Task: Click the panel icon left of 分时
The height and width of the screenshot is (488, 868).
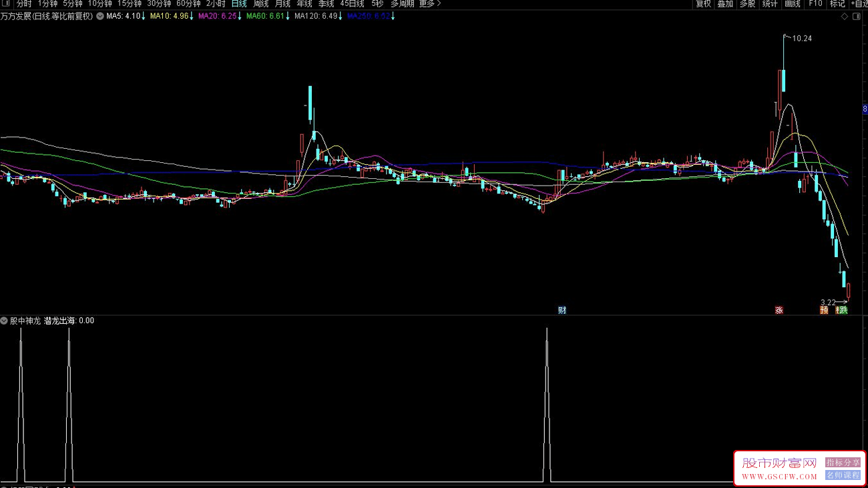Action: click(x=7, y=4)
